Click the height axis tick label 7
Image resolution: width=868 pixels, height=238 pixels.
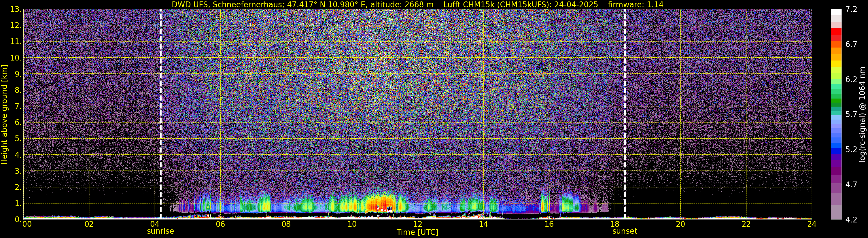pos(18,107)
